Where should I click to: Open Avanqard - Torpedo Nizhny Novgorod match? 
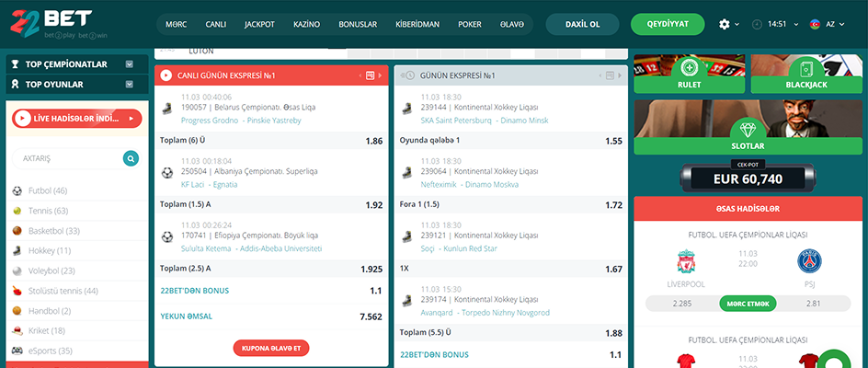(485, 313)
